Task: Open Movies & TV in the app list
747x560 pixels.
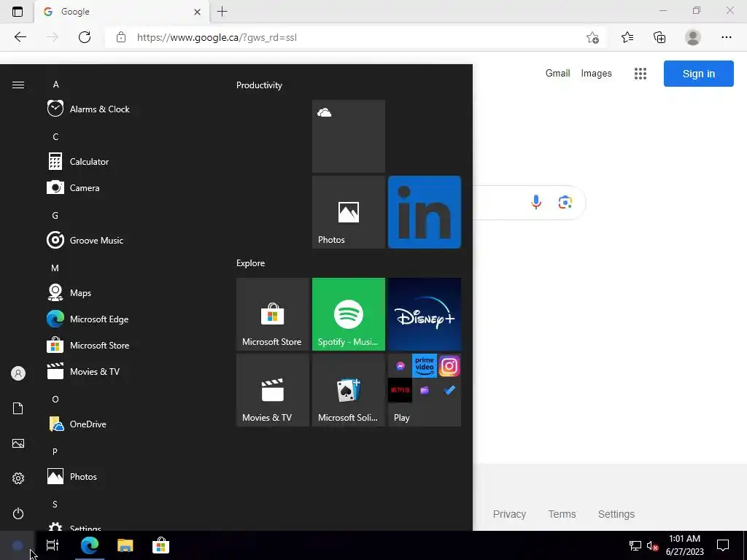Action: (83, 371)
